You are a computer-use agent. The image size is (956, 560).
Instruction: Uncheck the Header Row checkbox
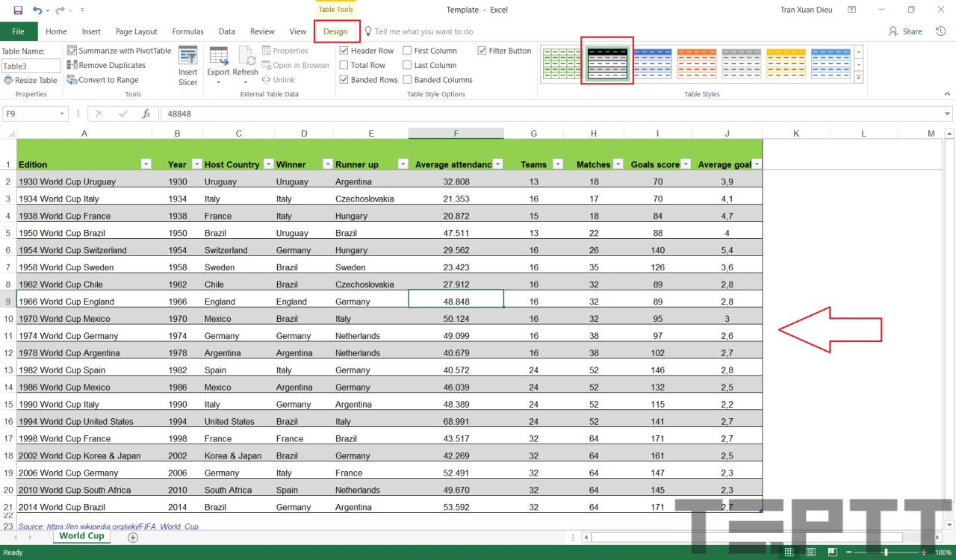pos(344,51)
